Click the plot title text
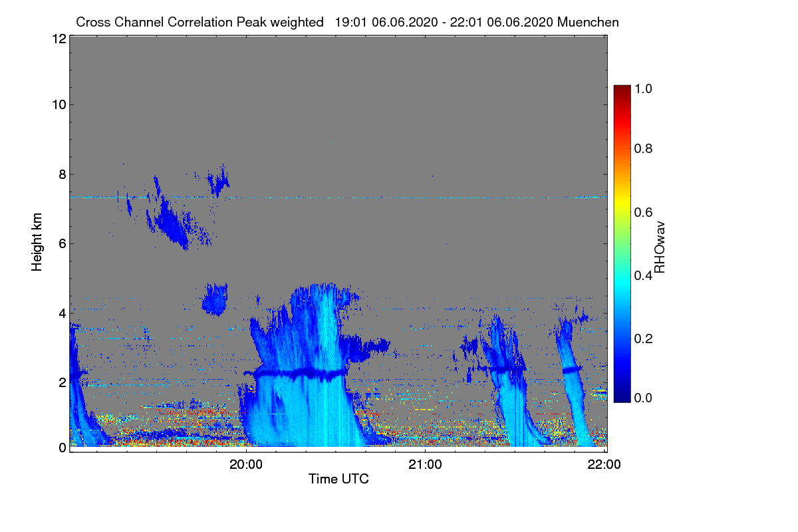 [348, 22]
